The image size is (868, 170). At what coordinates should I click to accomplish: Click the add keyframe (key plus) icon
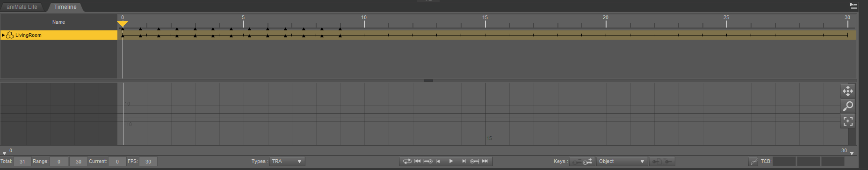(588, 161)
